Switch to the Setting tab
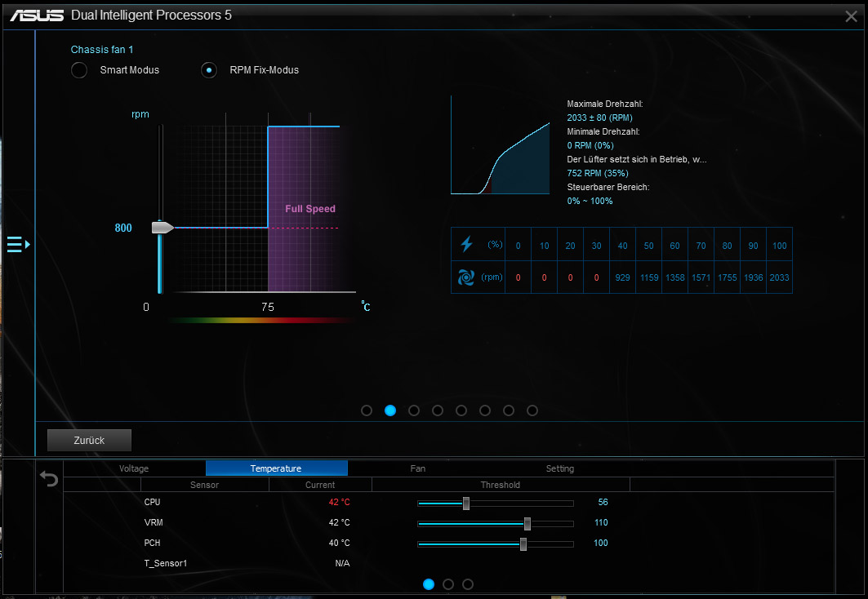Screen dimensions: 868x599 coord(559,468)
